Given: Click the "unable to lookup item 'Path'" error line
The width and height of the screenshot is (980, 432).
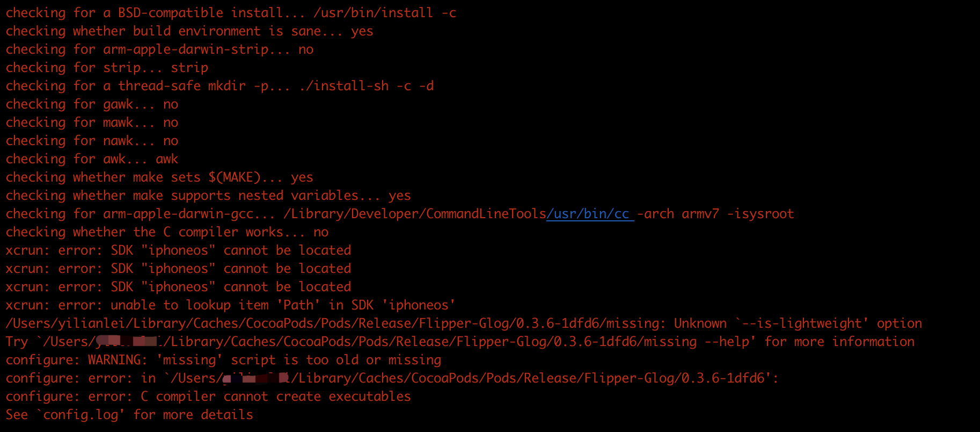Looking at the screenshot, I should (x=231, y=305).
